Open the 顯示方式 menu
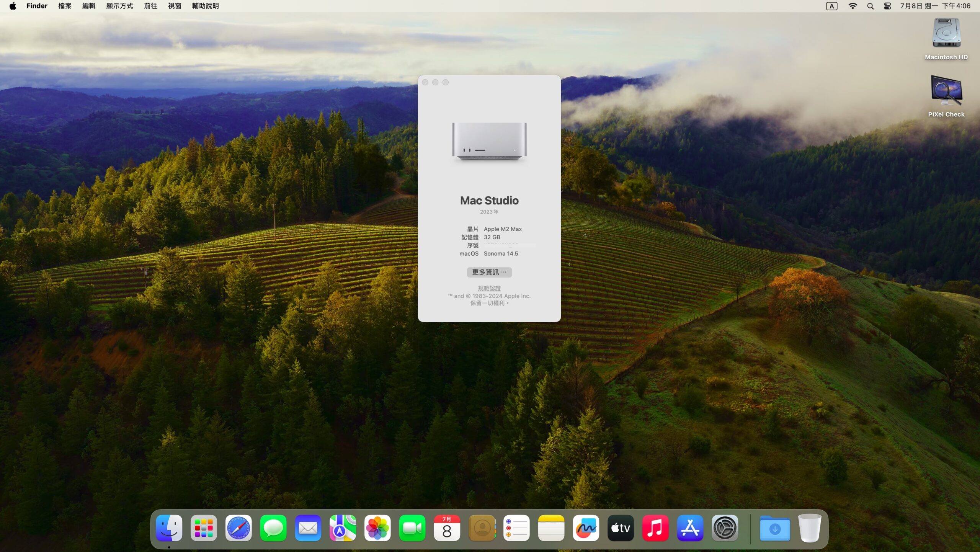This screenshot has width=980, height=552. point(120,6)
